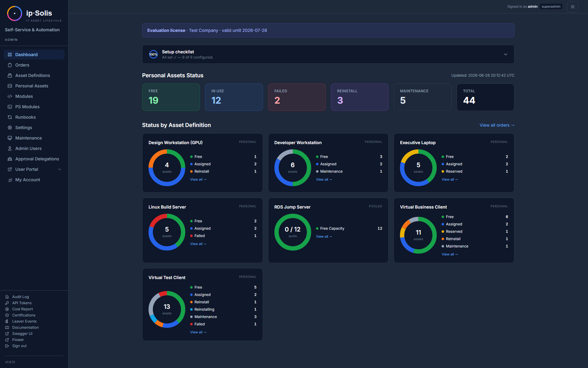Click View all in Virtual Business Client card
The height and width of the screenshot is (368, 588).
click(x=450, y=254)
